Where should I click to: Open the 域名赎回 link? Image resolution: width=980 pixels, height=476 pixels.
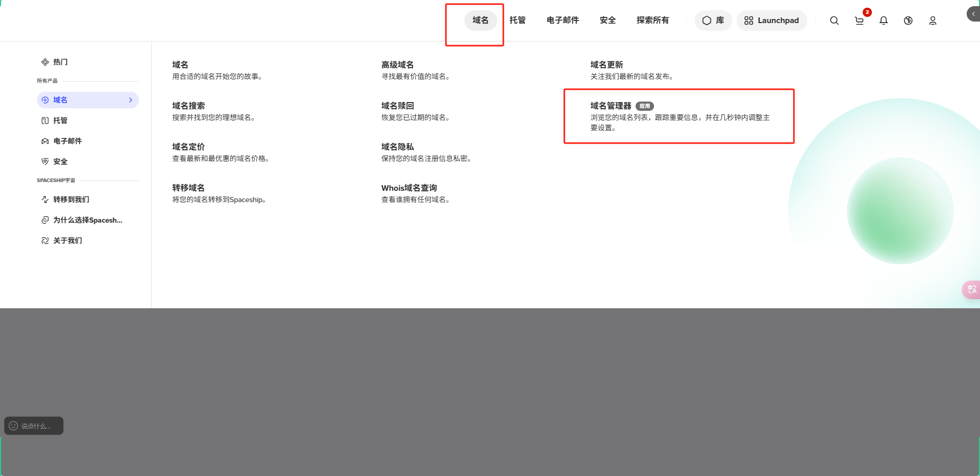(397, 106)
